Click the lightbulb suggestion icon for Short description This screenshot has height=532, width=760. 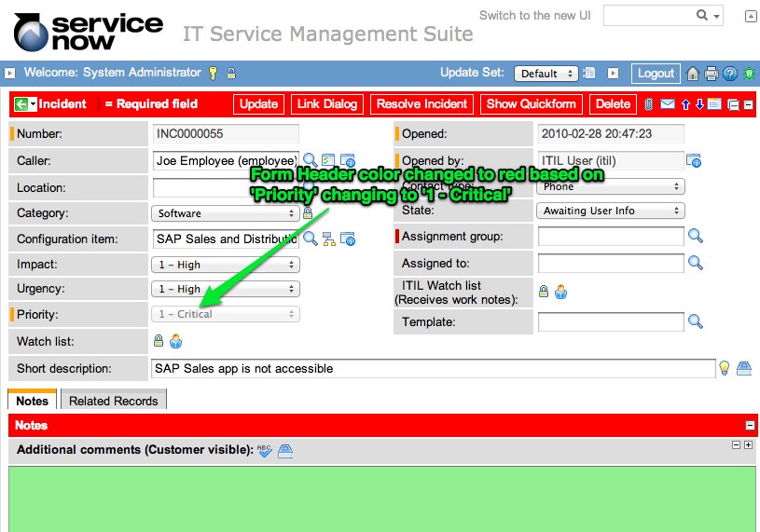725,368
